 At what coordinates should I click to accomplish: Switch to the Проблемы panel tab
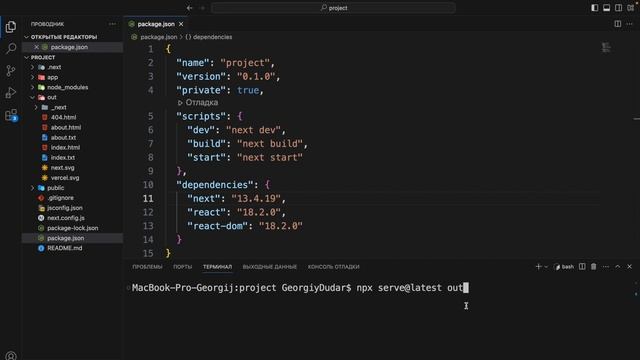(x=147, y=267)
